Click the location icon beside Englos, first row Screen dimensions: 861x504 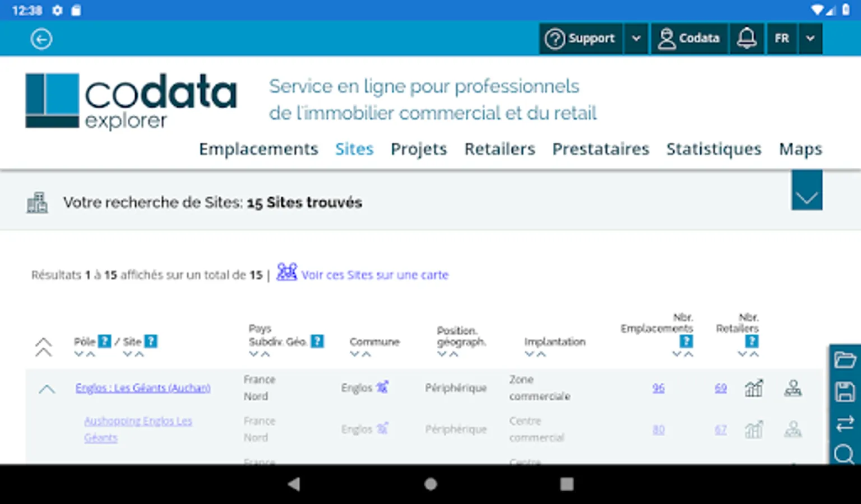point(382,386)
